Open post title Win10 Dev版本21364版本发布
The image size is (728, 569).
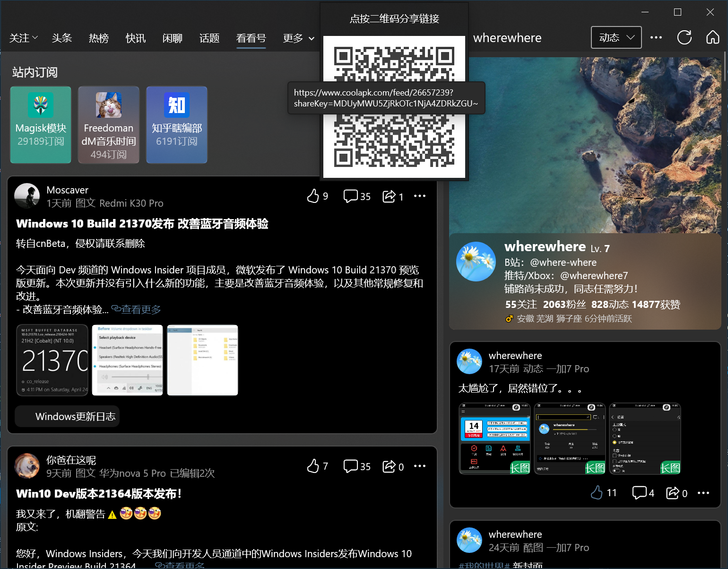click(x=99, y=494)
